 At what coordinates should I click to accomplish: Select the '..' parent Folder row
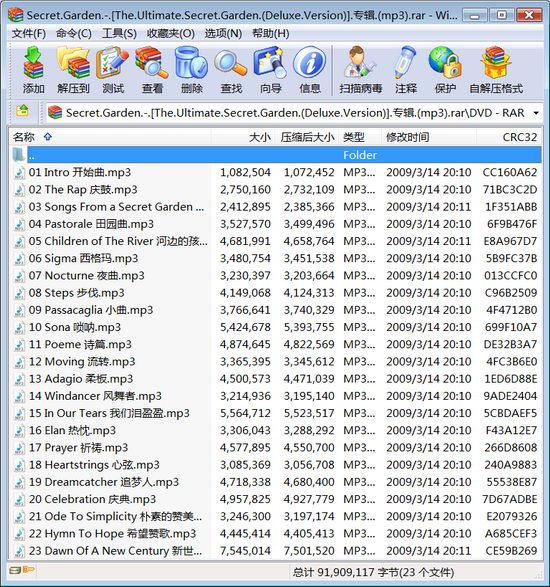click(x=276, y=155)
